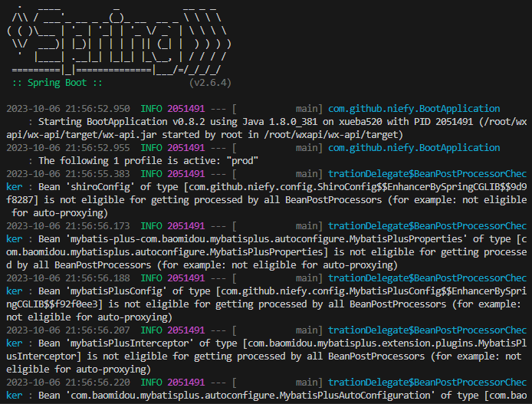Click the path 'api/wx-api/target/wx-api.jar'
Screen dimensions: 532x404
81,135
